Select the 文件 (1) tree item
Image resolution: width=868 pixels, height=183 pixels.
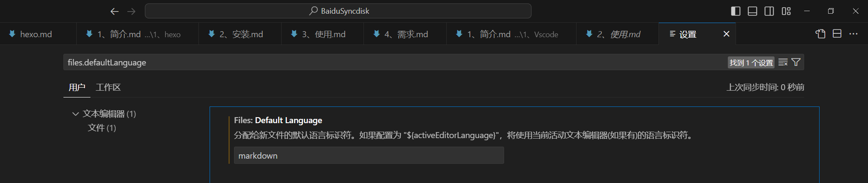(x=102, y=128)
